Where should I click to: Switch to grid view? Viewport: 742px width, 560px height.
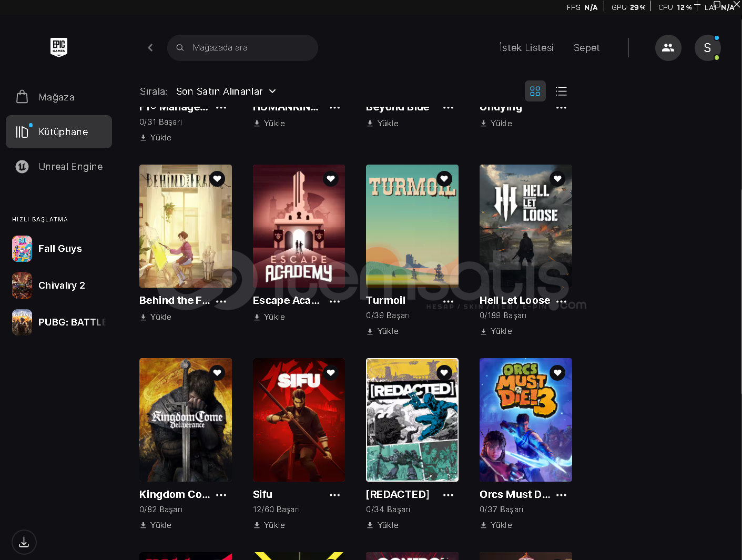point(535,91)
